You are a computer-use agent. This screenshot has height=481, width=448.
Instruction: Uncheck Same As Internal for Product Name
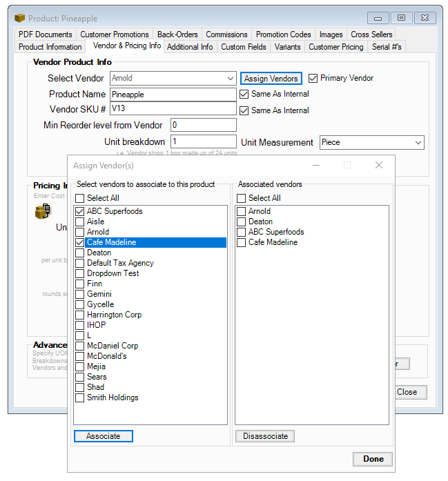(244, 94)
